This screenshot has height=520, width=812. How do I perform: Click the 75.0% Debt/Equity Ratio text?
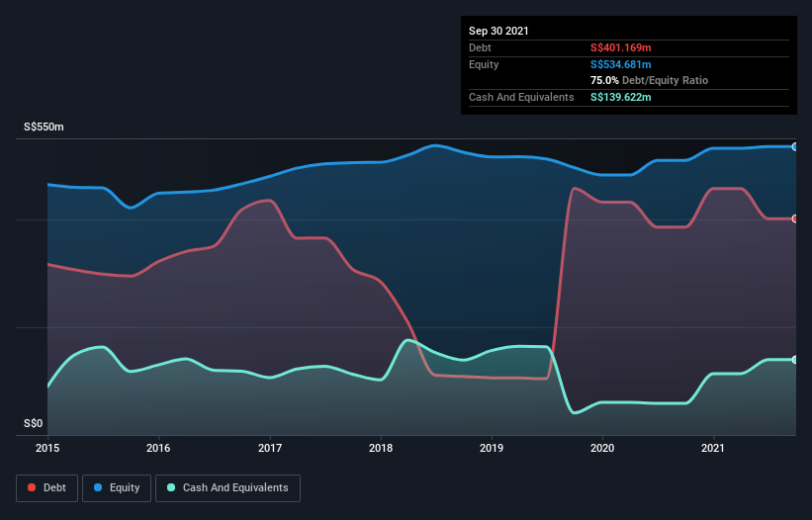650,80
